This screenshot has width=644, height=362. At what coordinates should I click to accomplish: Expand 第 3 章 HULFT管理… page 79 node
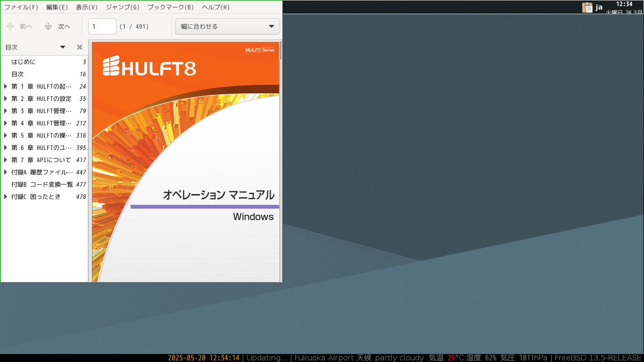coord(6,111)
